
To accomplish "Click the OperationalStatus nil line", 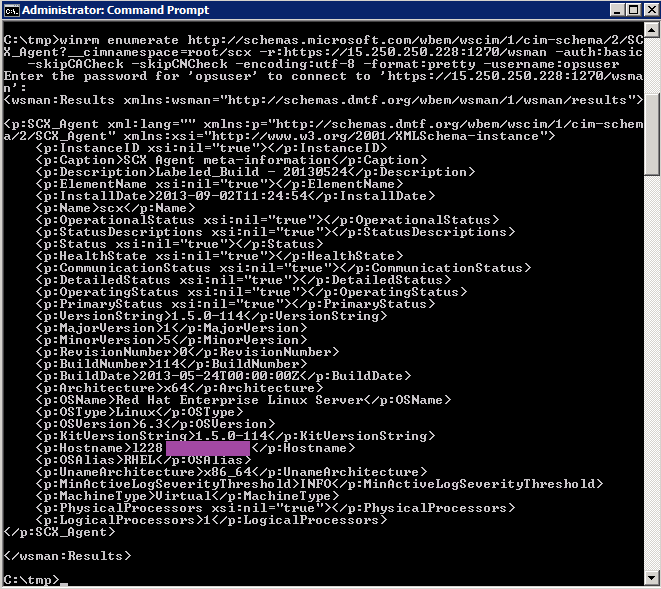I will click(x=267, y=220).
